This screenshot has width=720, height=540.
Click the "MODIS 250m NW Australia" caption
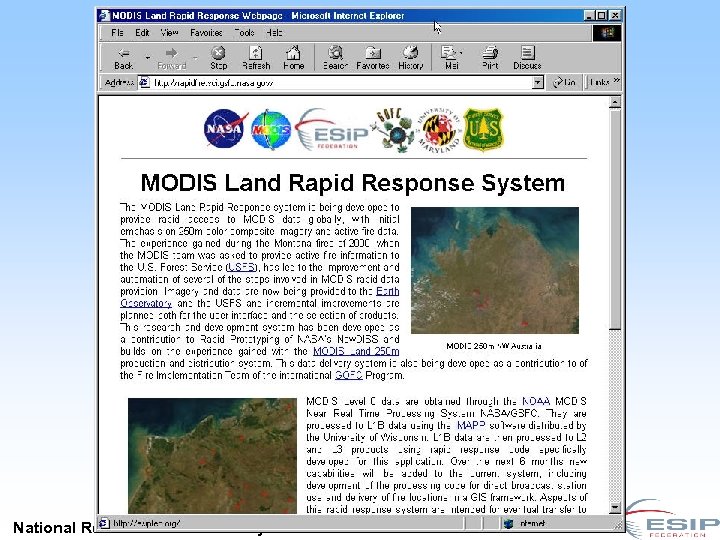coord(494,346)
